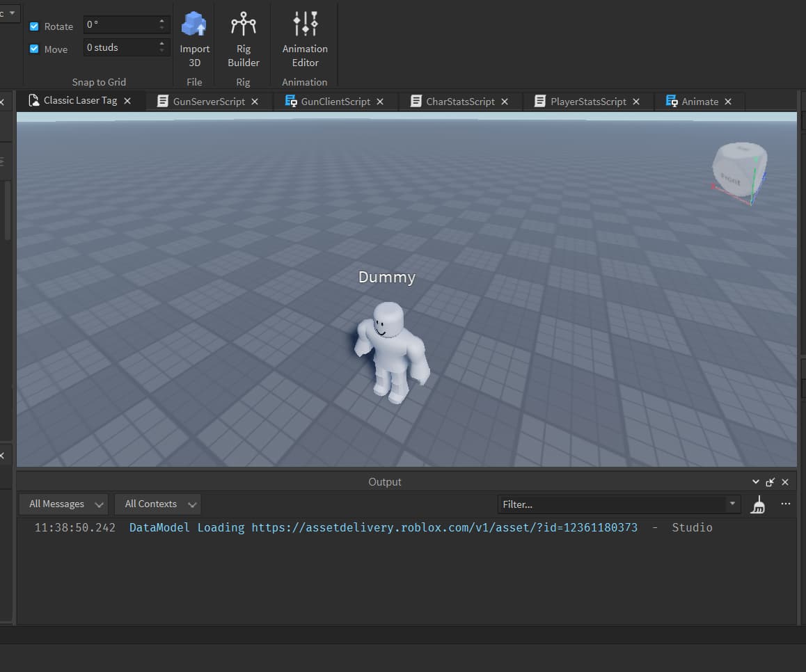
Task: Close the GunServerScript tab
Action: click(255, 102)
